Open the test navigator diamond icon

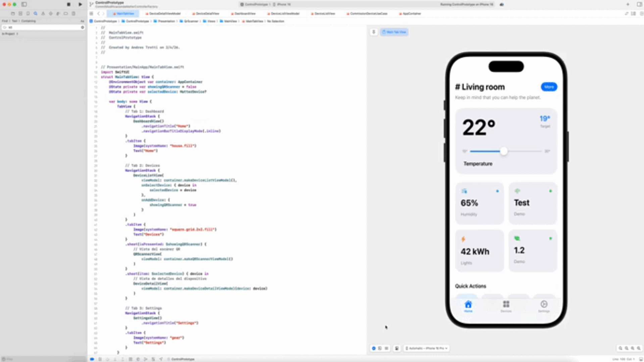click(51, 14)
